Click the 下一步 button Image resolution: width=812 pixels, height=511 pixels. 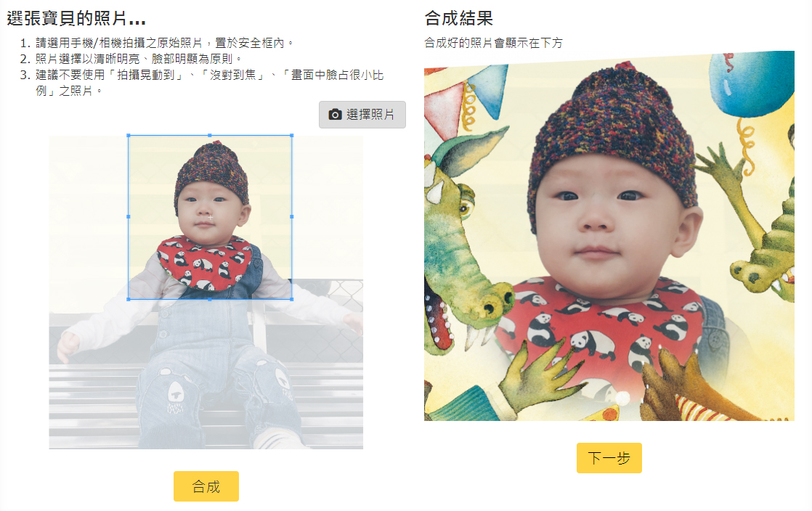609,458
